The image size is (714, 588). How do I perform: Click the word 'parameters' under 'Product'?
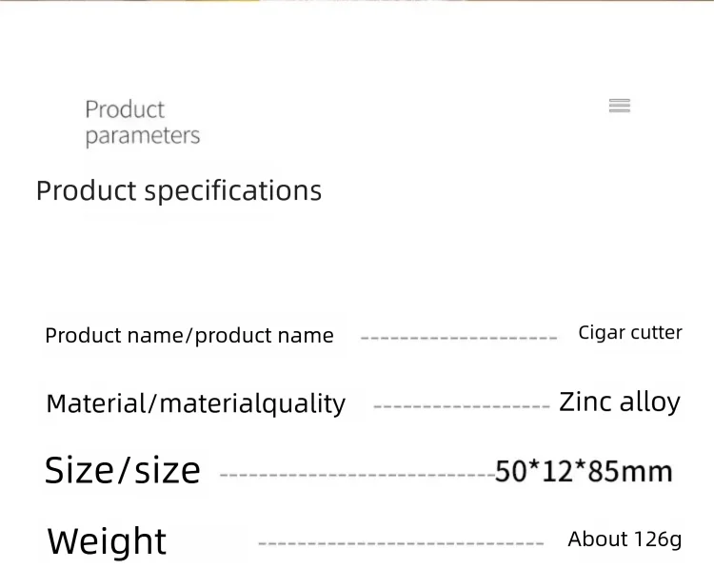click(143, 136)
